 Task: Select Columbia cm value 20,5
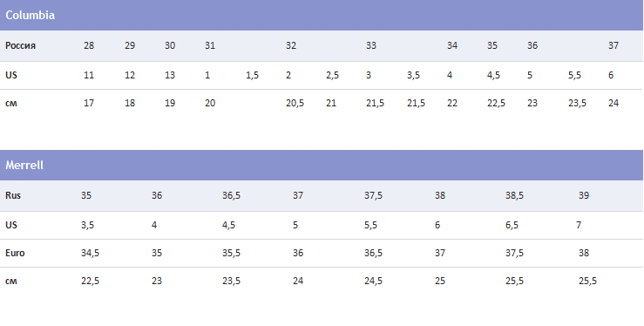tap(295, 103)
